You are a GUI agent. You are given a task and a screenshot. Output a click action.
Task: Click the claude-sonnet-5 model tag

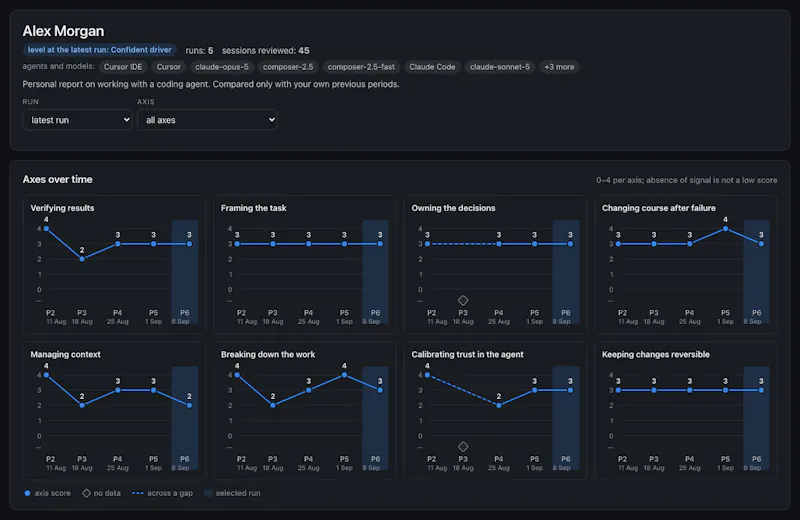tap(499, 67)
